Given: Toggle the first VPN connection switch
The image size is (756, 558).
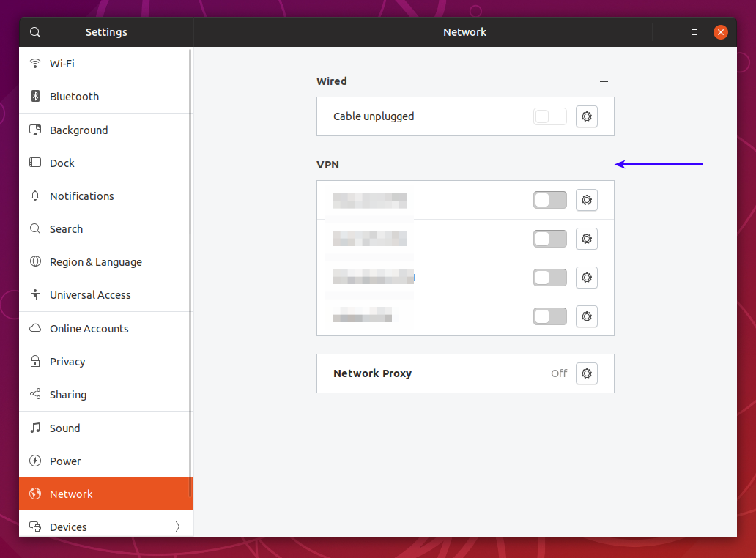Looking at the screenshot, I should (x=550, y=200).
